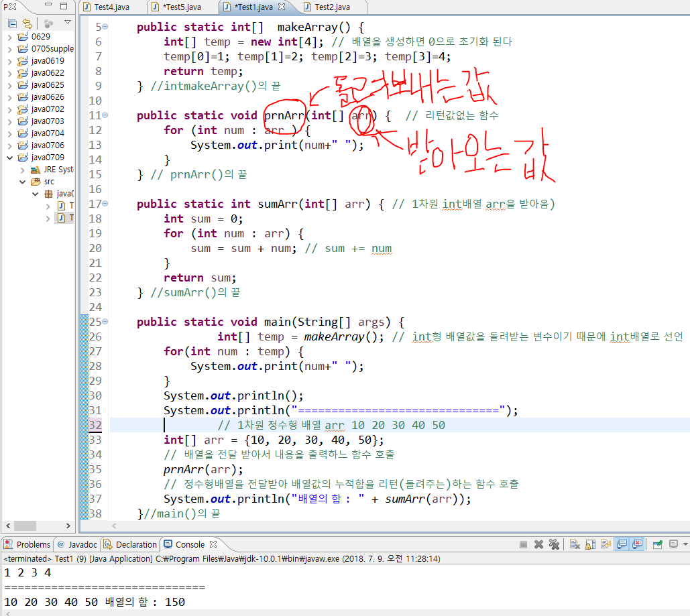
Task: Click the Terminate button in Console
Action: coord(523,544)
